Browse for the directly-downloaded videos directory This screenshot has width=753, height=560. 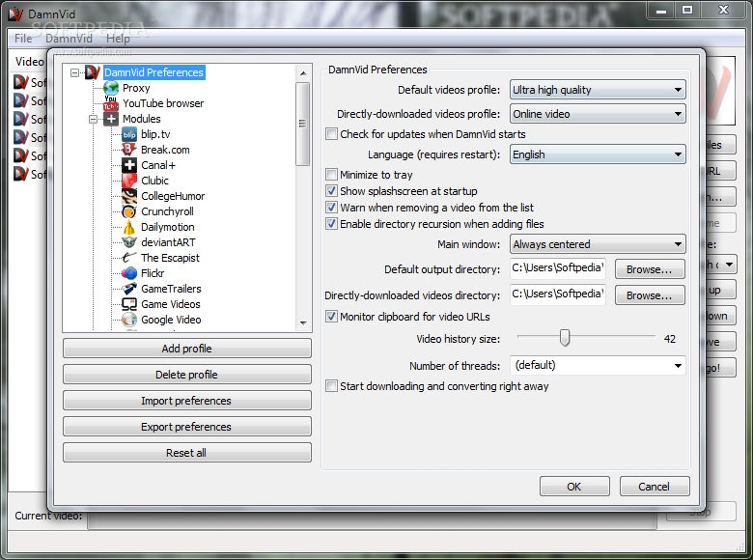650,295
